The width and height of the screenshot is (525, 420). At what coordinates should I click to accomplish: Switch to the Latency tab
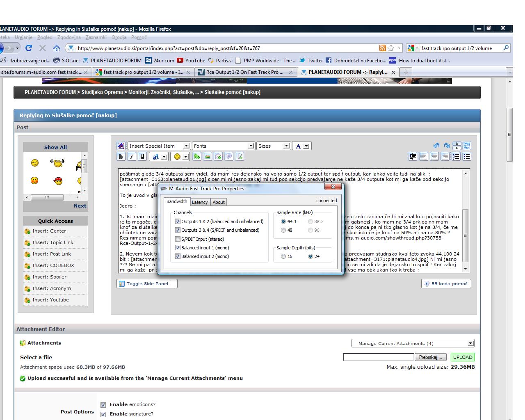[200, 202]
